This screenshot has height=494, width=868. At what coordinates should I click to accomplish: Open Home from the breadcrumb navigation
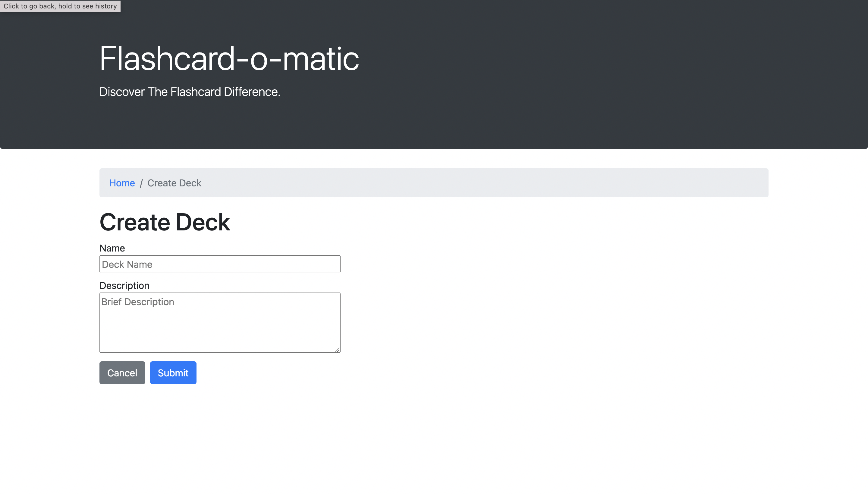pos(122,183)
